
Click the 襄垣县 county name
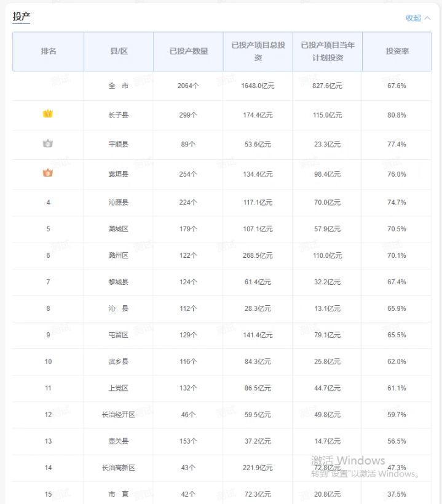[118, 174]
